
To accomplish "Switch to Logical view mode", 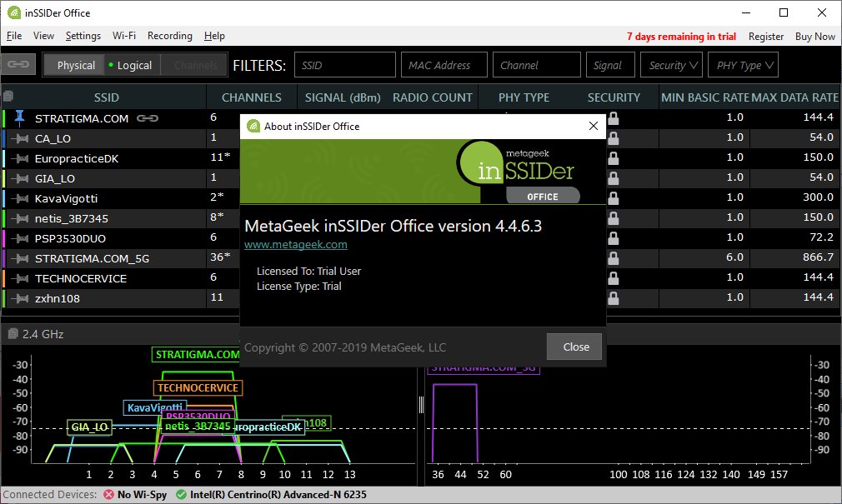I will coord(131,65).
